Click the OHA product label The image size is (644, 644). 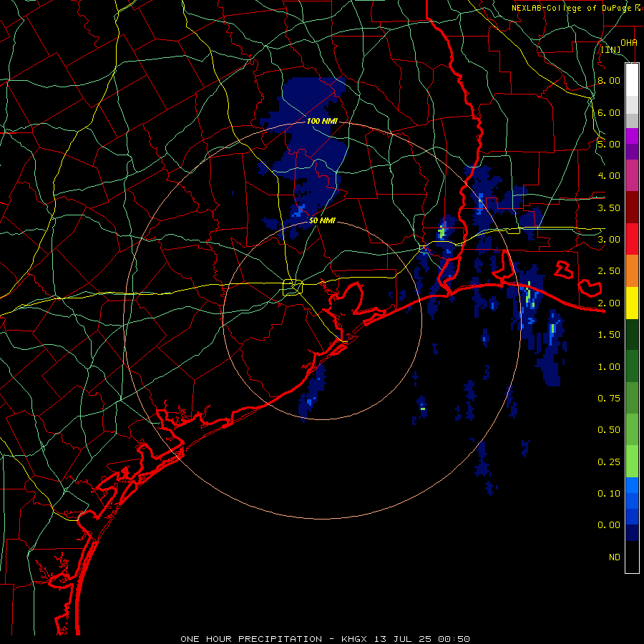(628, 42)
